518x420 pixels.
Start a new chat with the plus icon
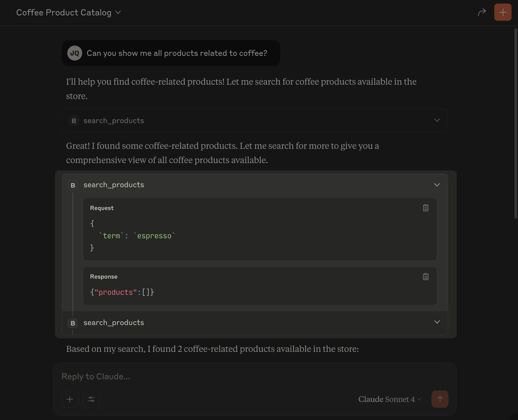coord(503,12)
